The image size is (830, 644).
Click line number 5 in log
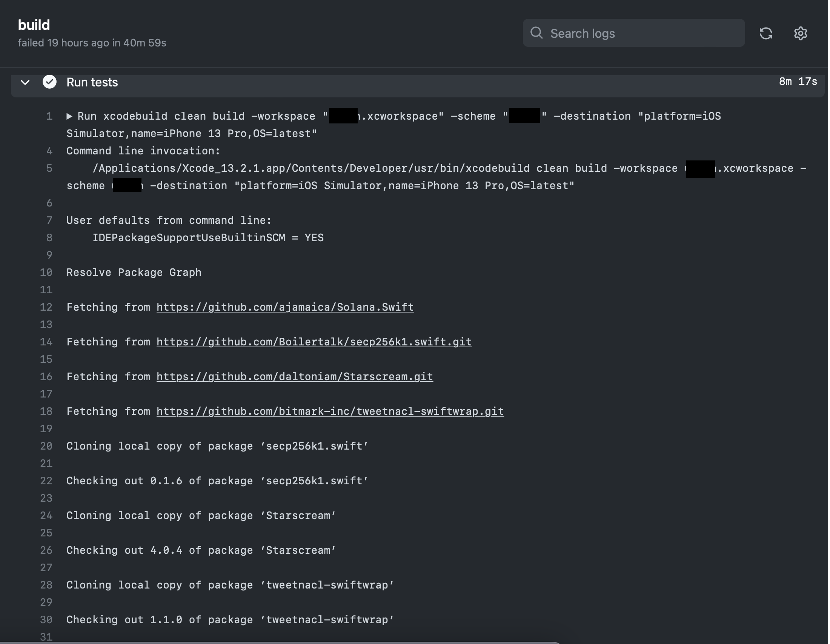[x=49, y=168]
